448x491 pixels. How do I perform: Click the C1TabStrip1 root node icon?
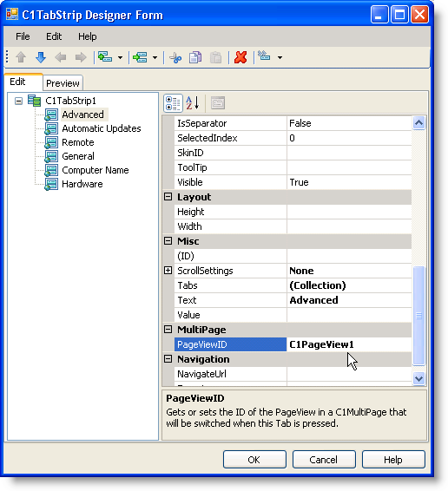tap(34, 101)
